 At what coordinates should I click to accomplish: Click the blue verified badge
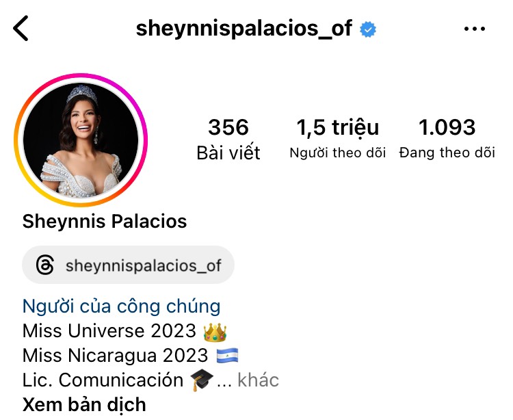(368, 29)
